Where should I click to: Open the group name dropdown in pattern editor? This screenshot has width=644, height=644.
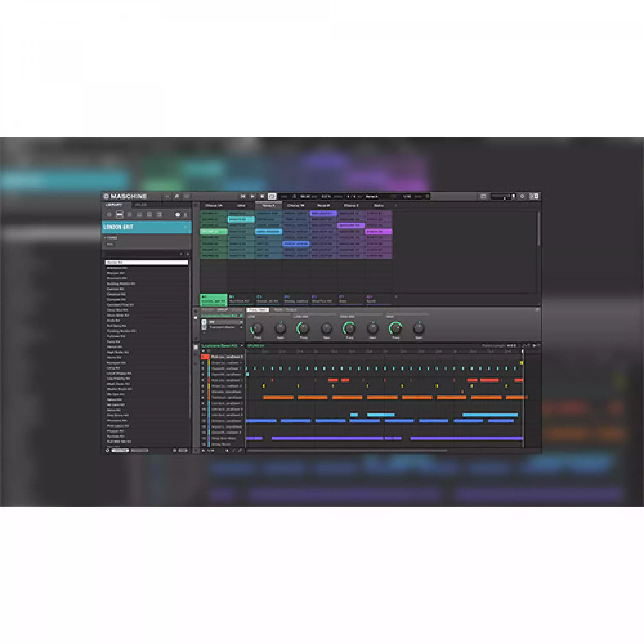point(222,346)
